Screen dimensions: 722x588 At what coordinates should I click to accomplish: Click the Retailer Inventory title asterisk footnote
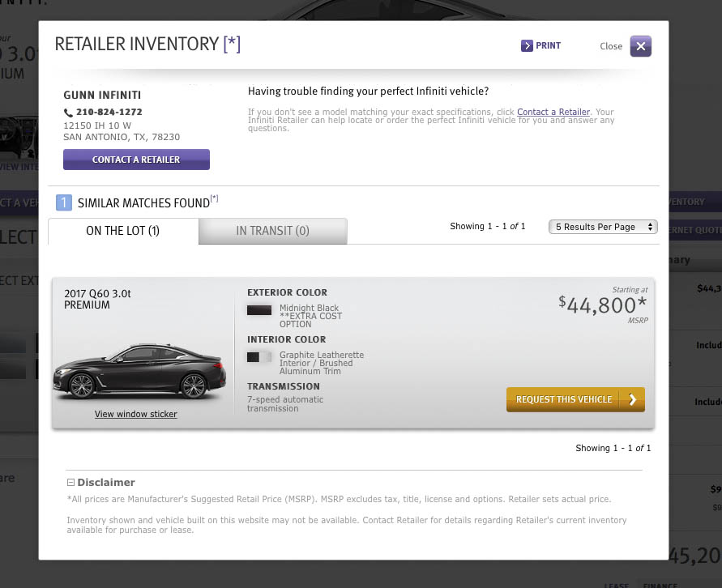pyautogui.click(x=232, y=45)
